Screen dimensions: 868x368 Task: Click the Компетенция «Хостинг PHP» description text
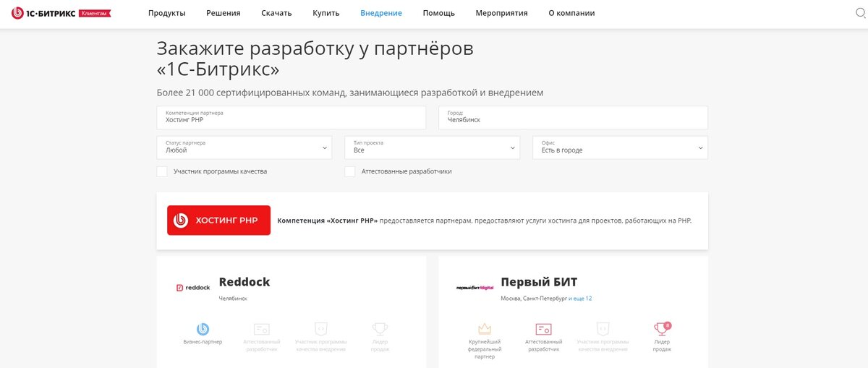(x=485, y=221)
